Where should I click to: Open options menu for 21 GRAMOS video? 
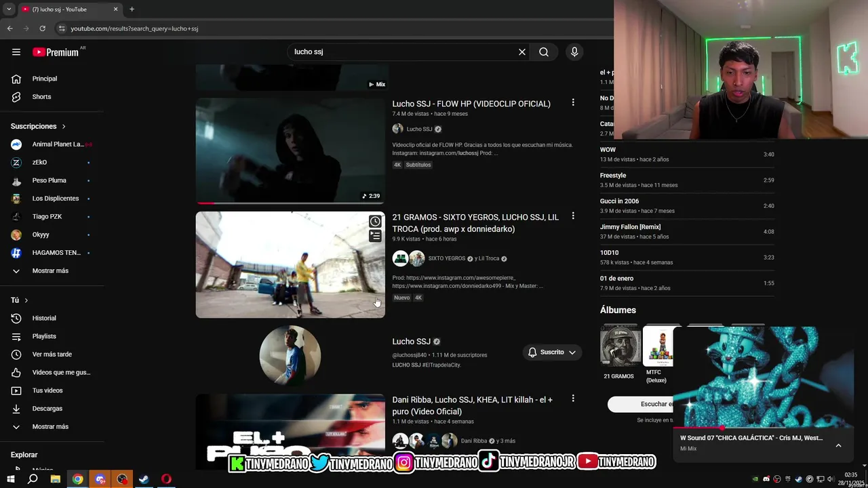coord(573,216)
